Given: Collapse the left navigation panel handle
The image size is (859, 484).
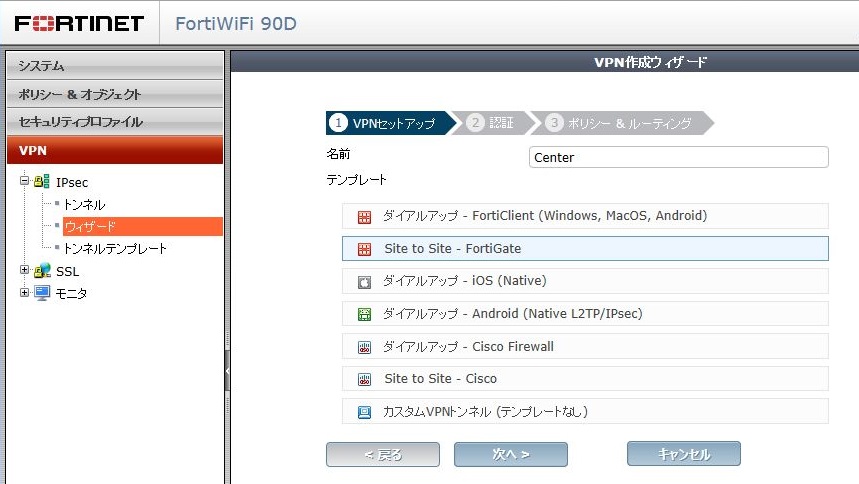Looking at the screenshot, I should tap(227, 371).
